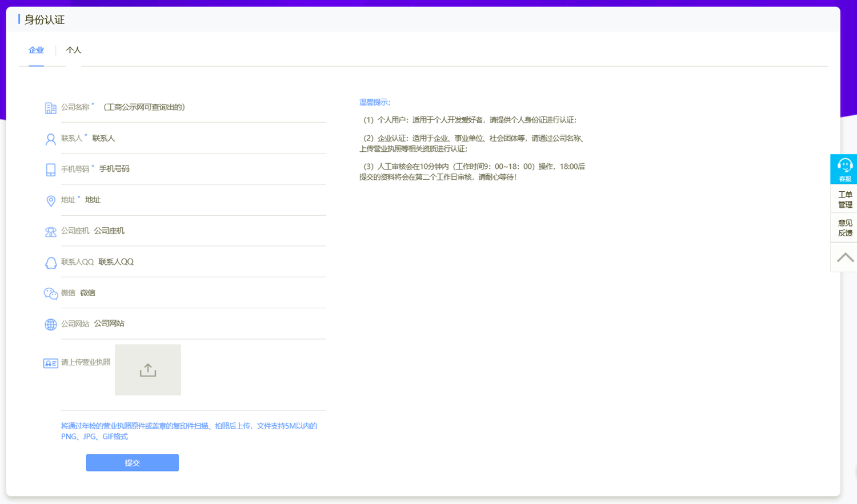
Task: Click the 请上传营业执照 label
Action: click(x=86, y=362)
